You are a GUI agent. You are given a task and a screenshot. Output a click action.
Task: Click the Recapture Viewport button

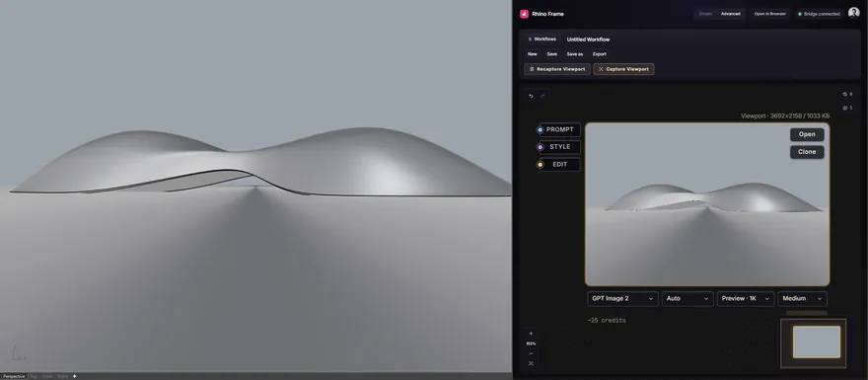[557, 69]
